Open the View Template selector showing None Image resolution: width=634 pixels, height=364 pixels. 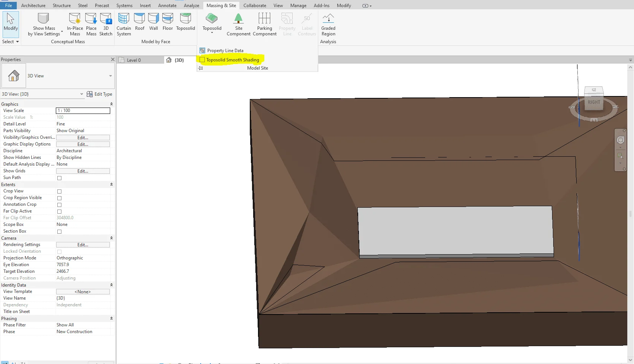(x=83, y=291)
